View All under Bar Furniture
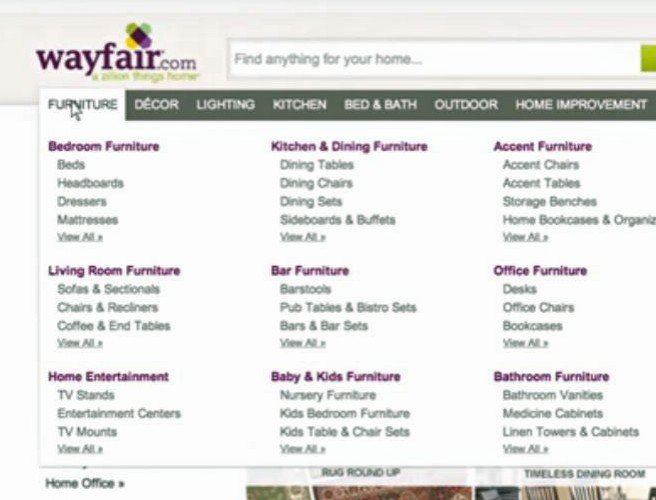Image resolution: width=656 pixels, height=500 pixels. click(302, 343)
